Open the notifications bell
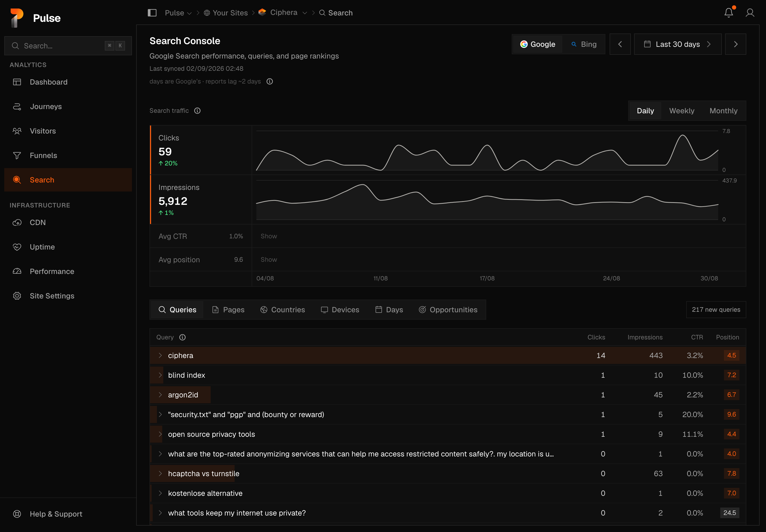 click(729, 13)
